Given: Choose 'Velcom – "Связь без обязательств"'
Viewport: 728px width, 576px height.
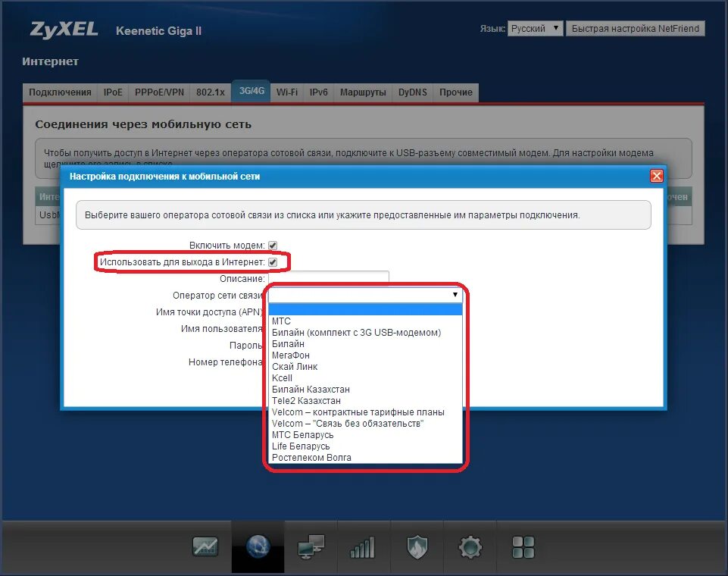Looking at the screenshot, I should (x=365, y=424).
